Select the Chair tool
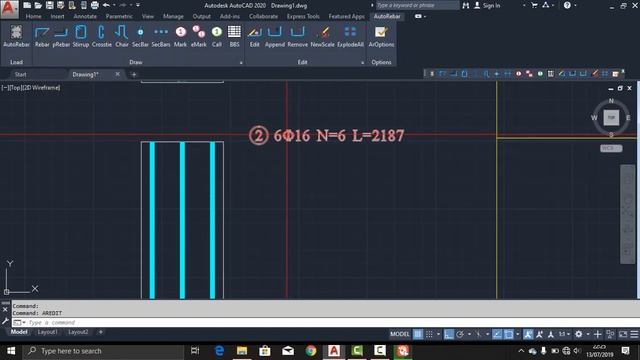 [122, 36]
